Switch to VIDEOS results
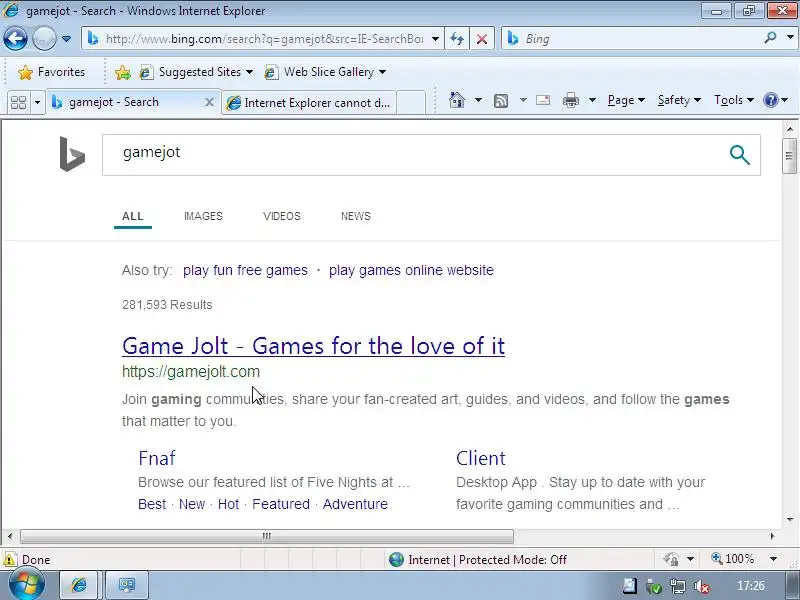Image resolution: width=800 pixels, height=600 pixels. (x=282, y=216)
